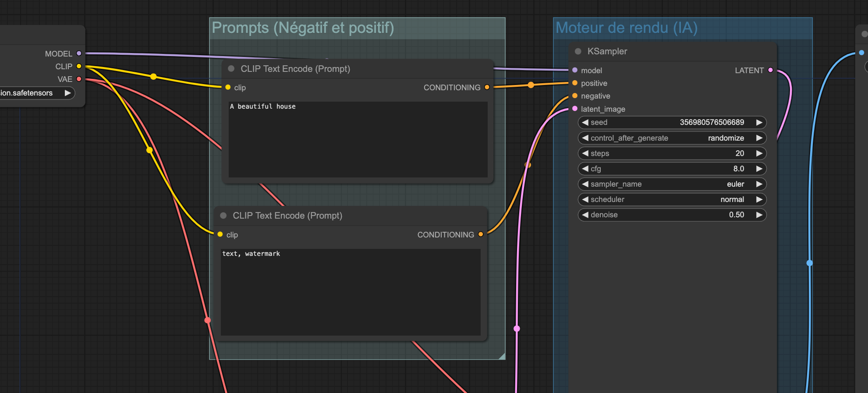Increase steps with the right arrow
The height and width of the screenshot is (393, 868).
pyautogui.click(x=759, y=153)
